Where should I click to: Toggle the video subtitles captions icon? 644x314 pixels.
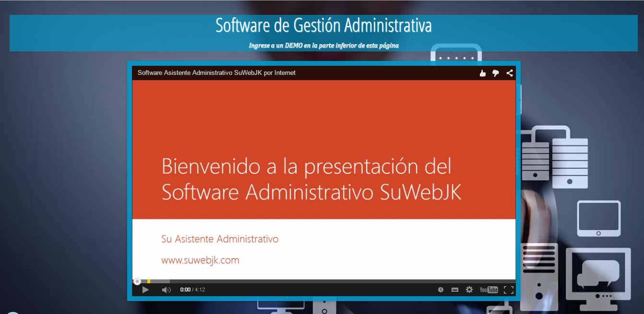455,290
